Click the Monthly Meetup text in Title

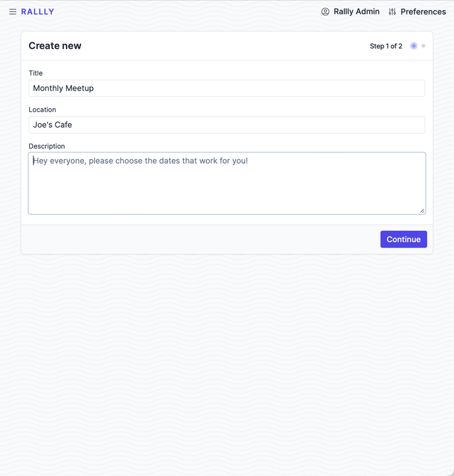(64, 88)
